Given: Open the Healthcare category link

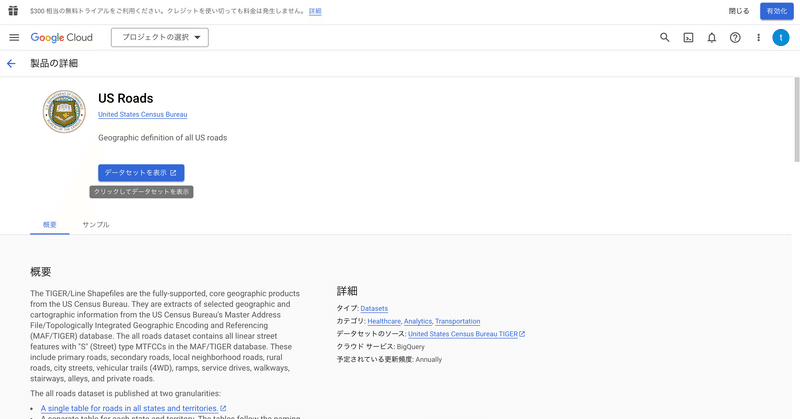Looking at the screenshot, I should click(x=384, y=321).
